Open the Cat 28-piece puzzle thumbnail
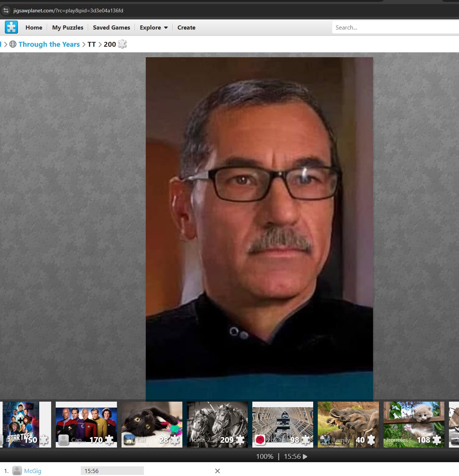The image size is (459, 476). pos(152,424)
